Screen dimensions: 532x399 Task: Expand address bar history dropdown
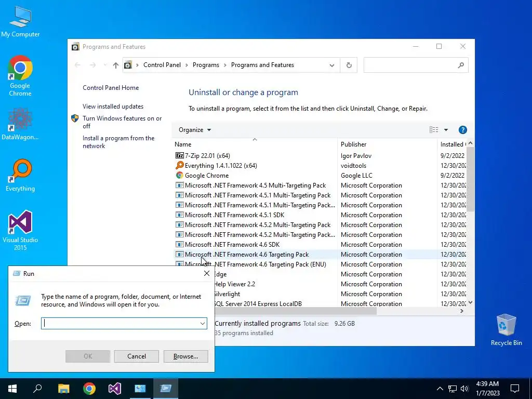[x=332, y=65]
